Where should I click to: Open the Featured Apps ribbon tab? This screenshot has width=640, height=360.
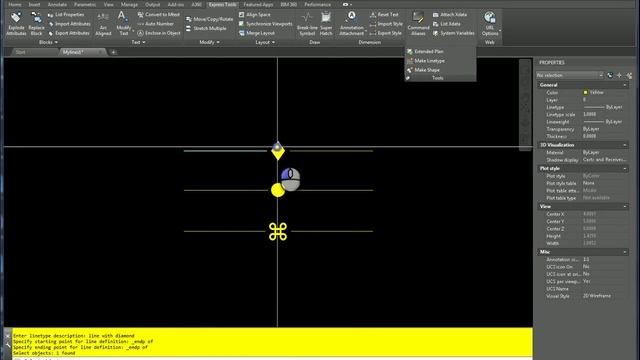(x=258, y=4)
